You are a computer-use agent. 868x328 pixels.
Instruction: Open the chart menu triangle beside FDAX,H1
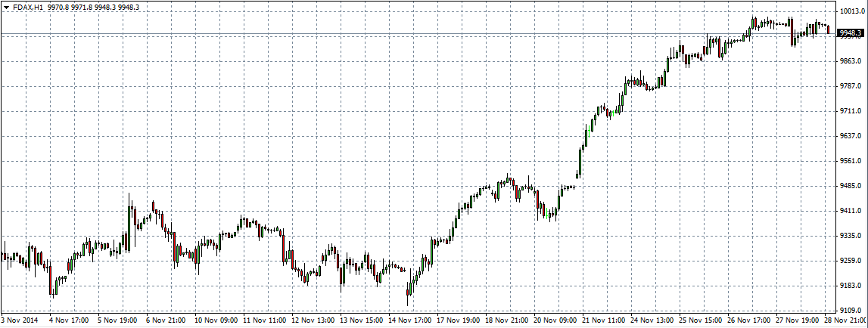pyautogui.click(x=6, y=6)
